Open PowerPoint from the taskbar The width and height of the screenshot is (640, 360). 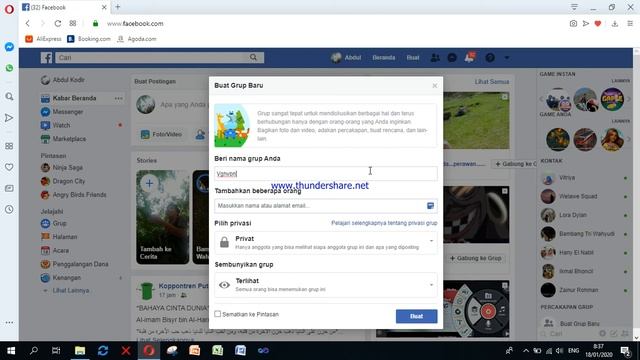[194, 351]
